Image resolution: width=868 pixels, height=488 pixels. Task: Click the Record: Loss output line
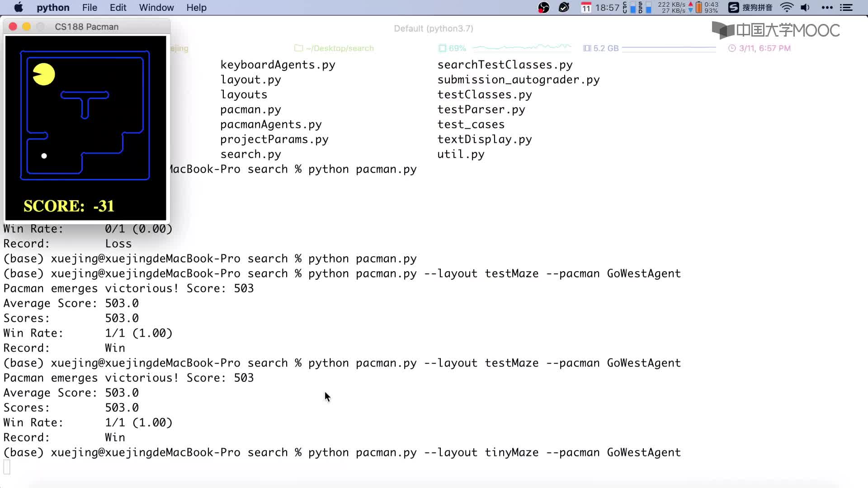[x=67, y=244]
